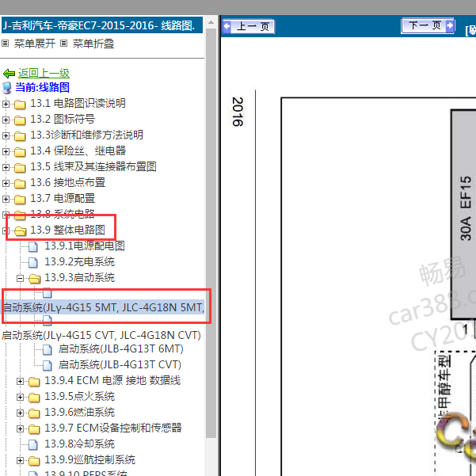
Task: Click page icon of 13.9.1电源配电图
Action: tap(33, 246)
